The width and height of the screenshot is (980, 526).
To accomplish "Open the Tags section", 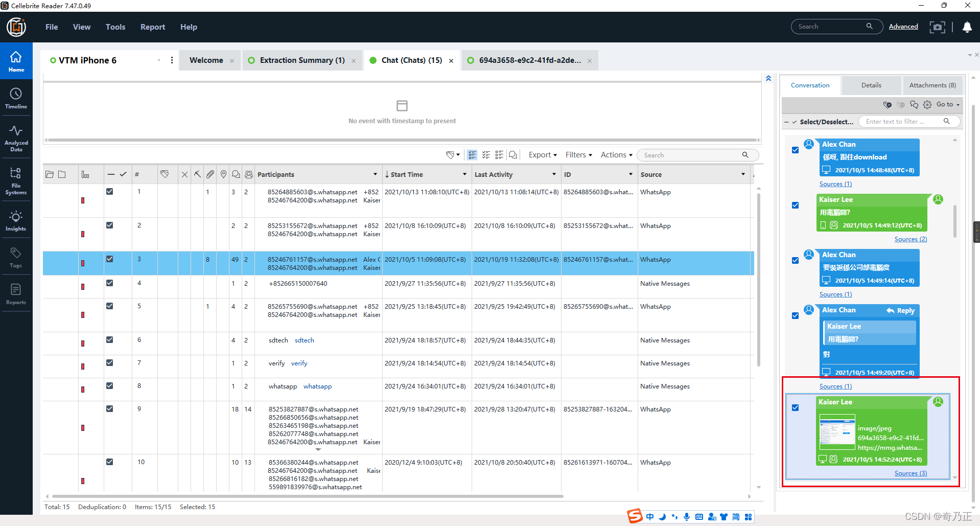I will tap(16, 257).
